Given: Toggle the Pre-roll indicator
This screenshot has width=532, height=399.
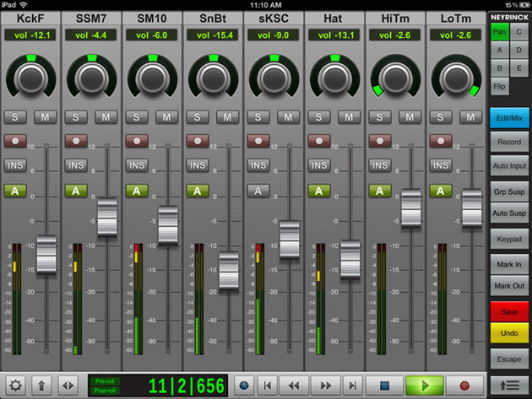Looking at the screenshot, I should click(105, 381).
